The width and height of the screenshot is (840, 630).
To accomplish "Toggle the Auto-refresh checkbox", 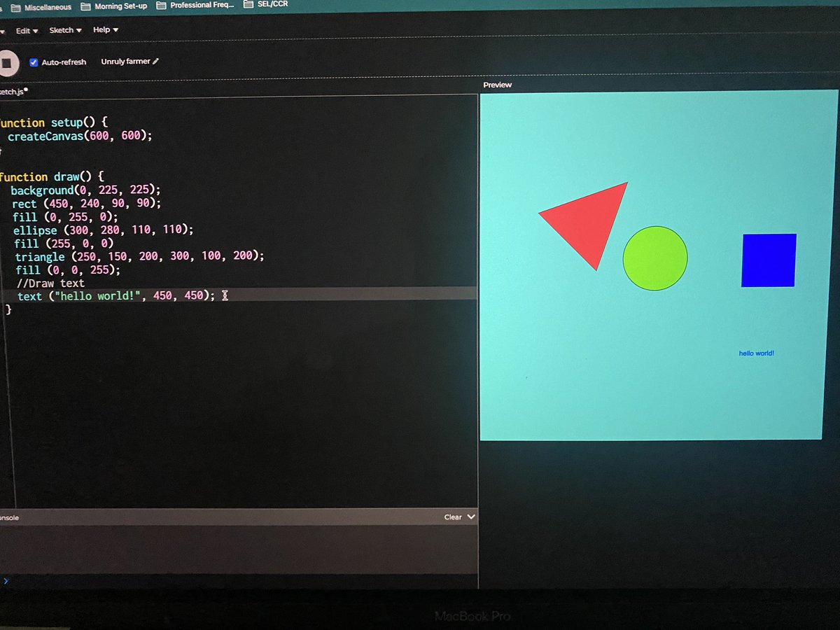I will click(33, 62).
